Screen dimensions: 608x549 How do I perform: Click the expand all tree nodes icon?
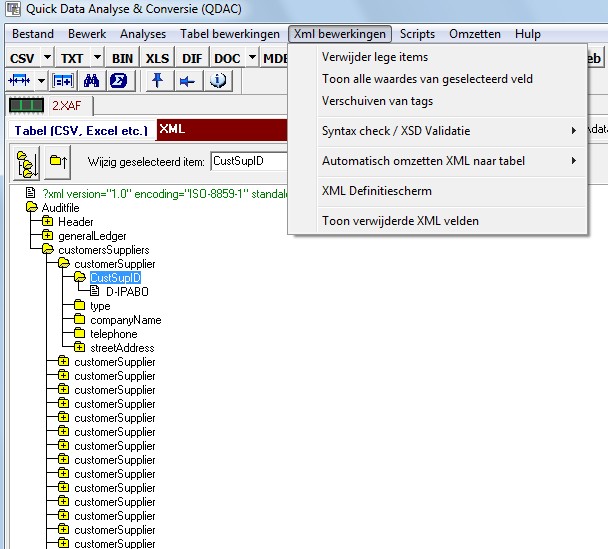(x=27, y=160)
